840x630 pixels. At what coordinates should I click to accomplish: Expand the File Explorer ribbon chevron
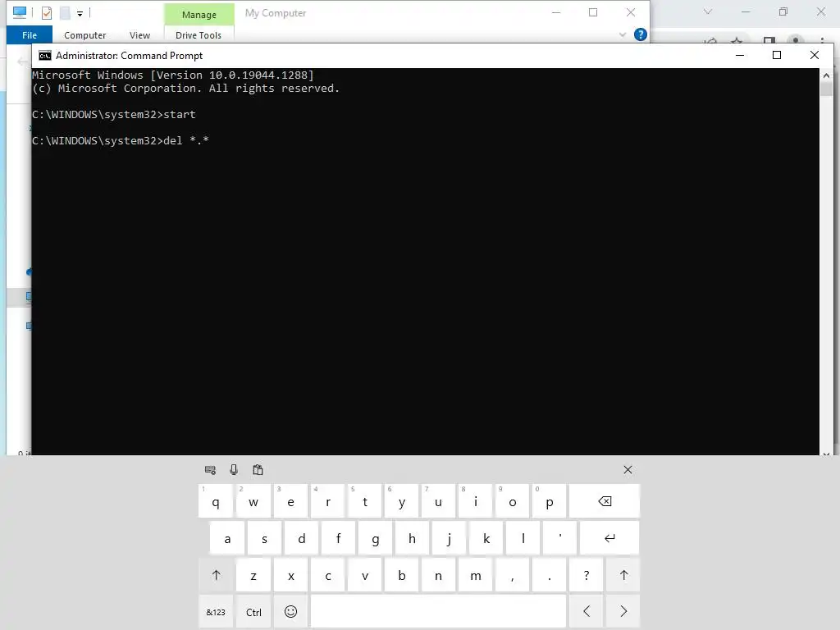(623, 34)
